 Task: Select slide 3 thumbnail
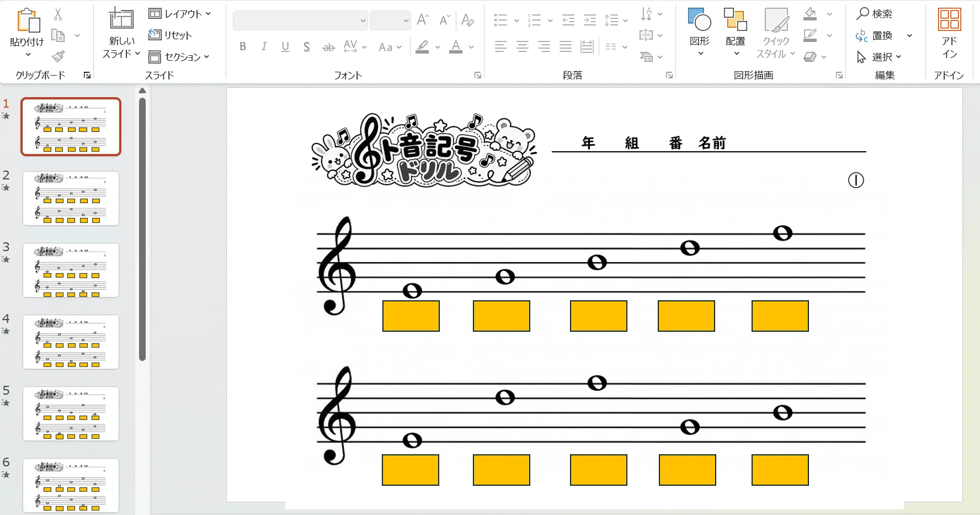click(71, 270)
